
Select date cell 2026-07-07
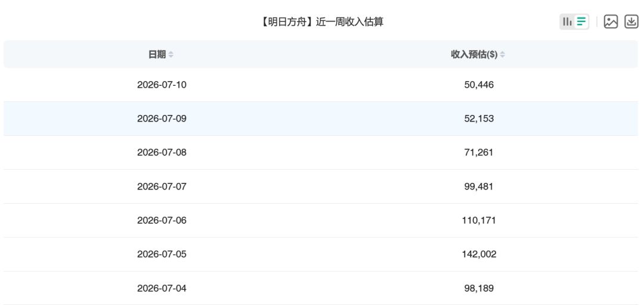click(x=162, y=186)
